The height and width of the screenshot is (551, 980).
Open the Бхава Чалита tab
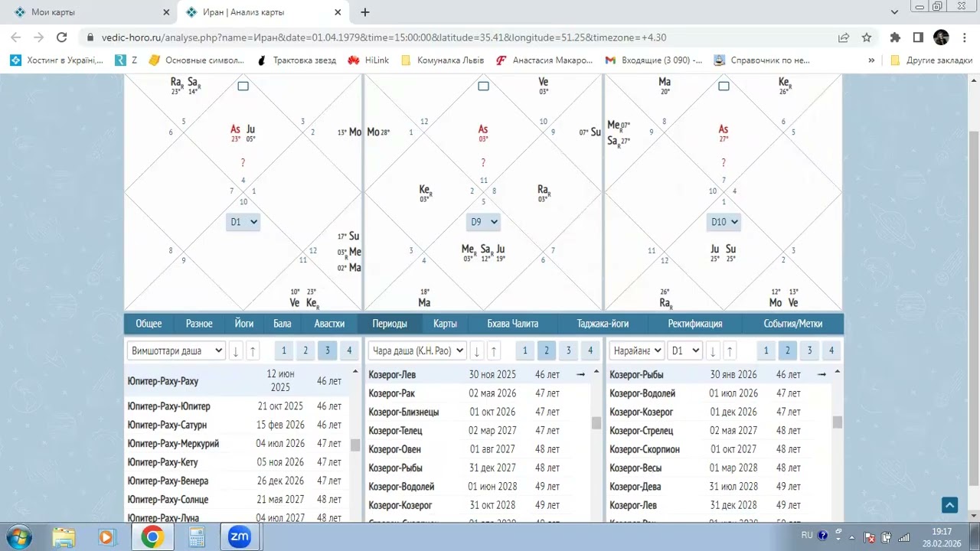coord(513,324)
